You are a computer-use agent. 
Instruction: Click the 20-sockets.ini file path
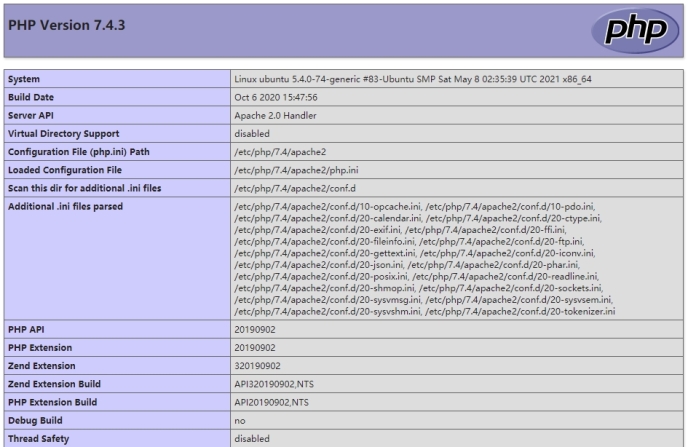click(x=511, y=288)
